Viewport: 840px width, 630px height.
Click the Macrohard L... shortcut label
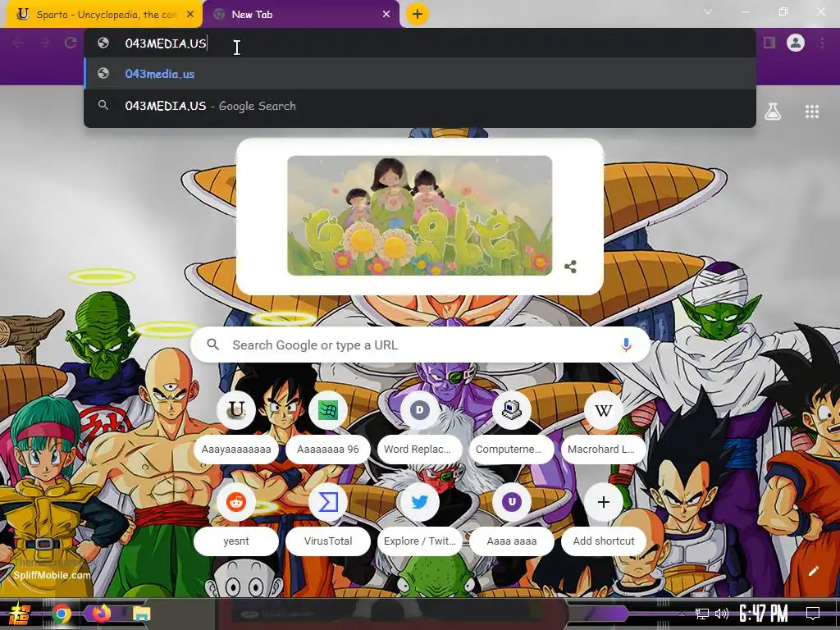click(x=603, y=449)
